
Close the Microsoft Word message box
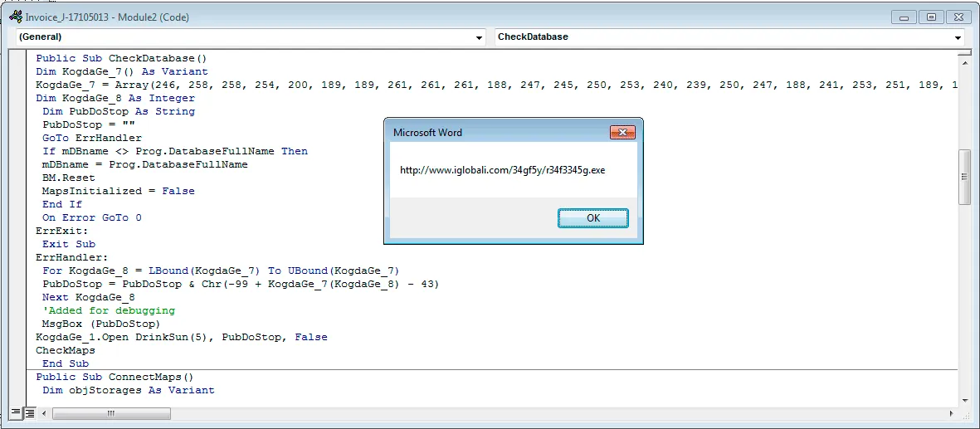pos(622,133)
